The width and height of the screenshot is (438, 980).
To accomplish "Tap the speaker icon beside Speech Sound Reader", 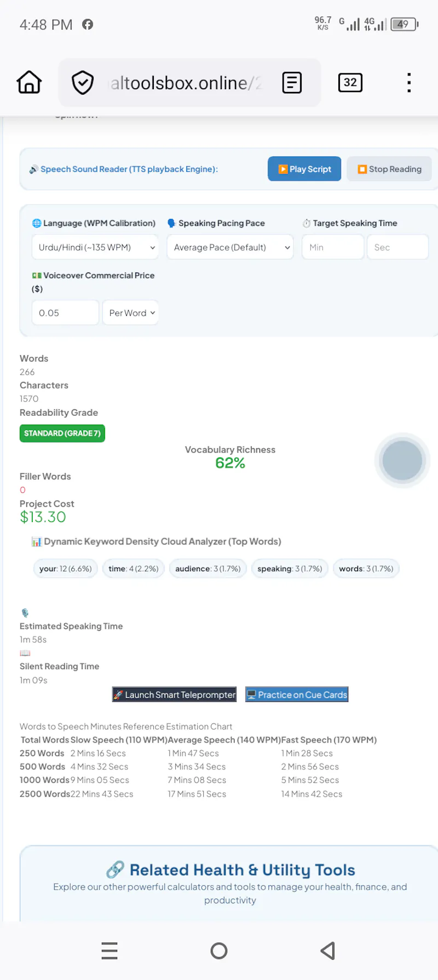I will pyautogui.click(x=34, y=169).
